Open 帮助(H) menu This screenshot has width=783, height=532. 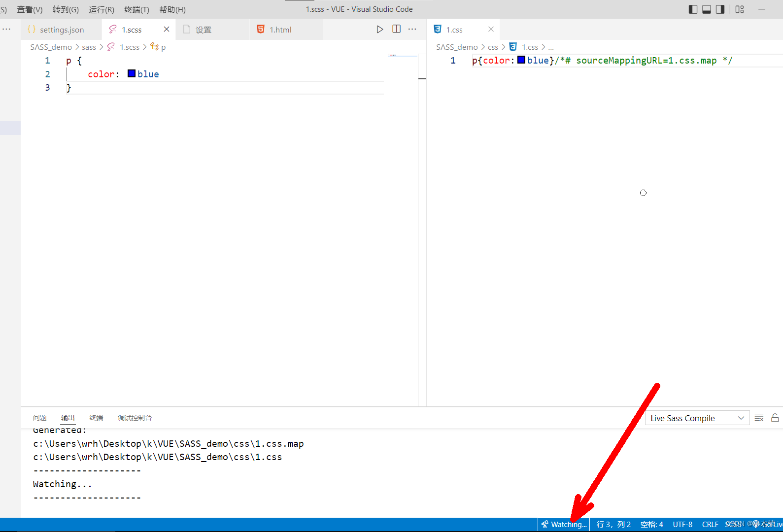(x=172, y=9)
